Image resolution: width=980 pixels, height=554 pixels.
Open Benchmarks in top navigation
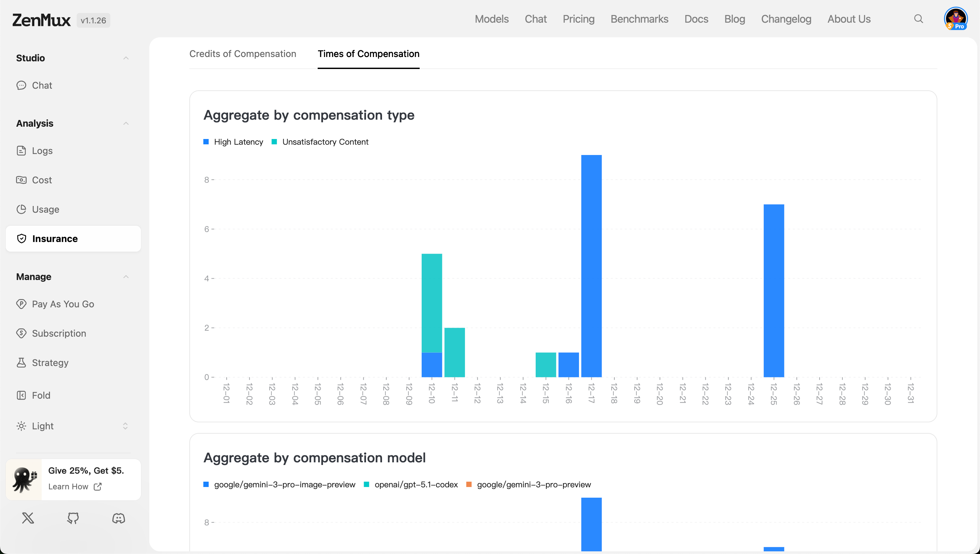click(x=639, y=19)
